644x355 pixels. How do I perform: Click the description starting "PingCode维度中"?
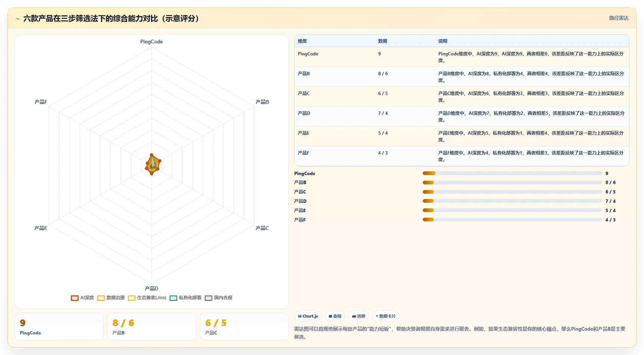point(531,57)
